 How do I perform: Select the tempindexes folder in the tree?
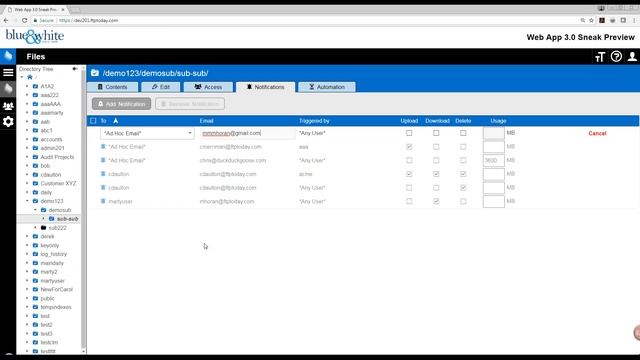(x=56, y=307)
